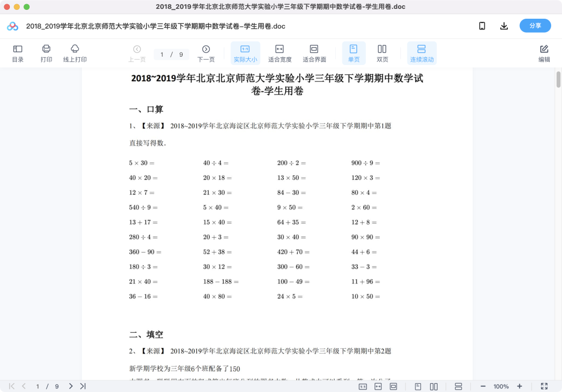This screenshot has height=392, width=562.
Task: Open 线上打印 online printing
Action: (75, 54)
